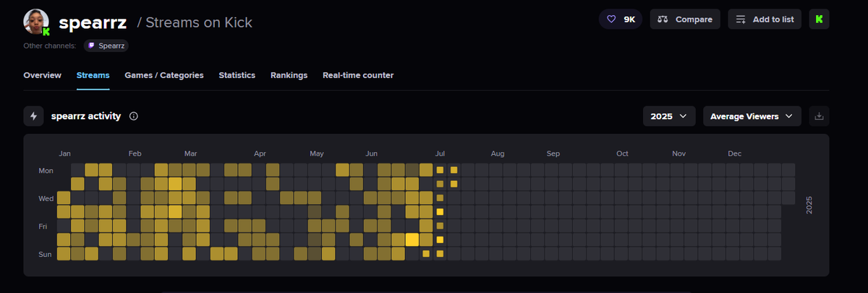
Task: Click the Sun weekday label
Action: coord(46,254)
